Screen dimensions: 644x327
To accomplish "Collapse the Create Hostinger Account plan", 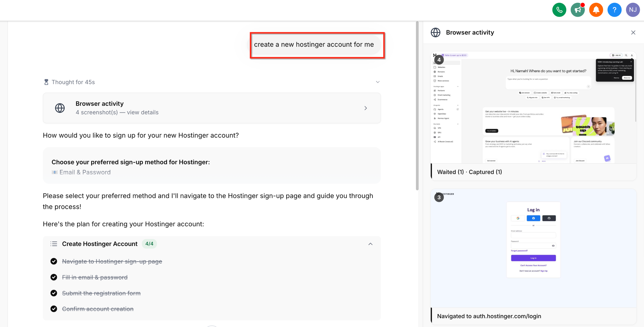I will click(x=370, y=244).
